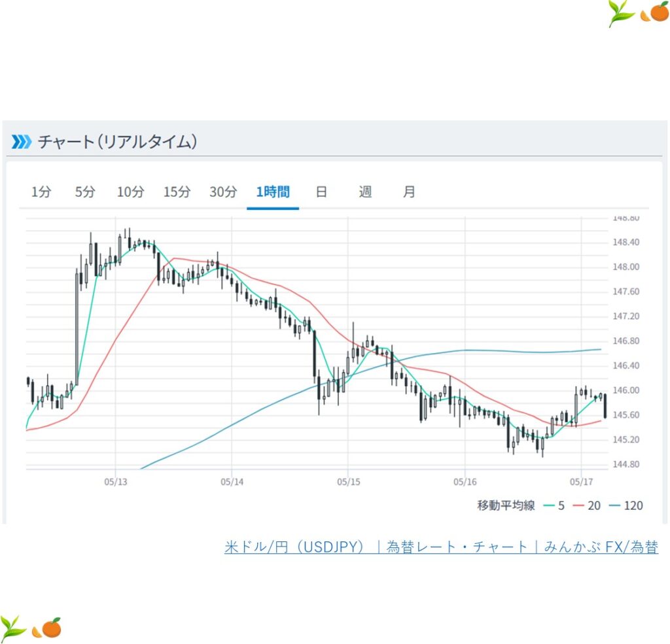Toggle the 20-period moving average legend
The height and width of the screenshot is (644, 670).
pyautogui.click(x=589, y=505)
